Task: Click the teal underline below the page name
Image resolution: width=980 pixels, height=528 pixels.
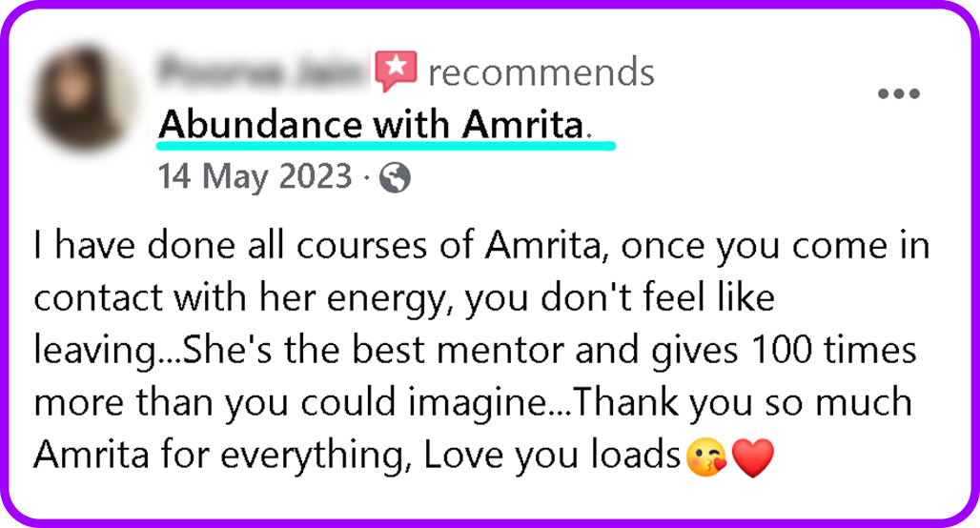Action: click(386, 147)
